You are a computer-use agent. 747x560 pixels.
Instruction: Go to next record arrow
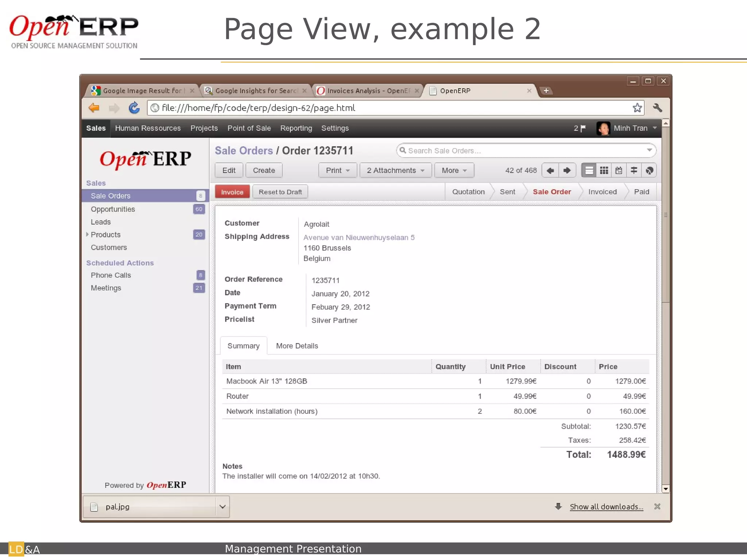[x=567, y=171]
